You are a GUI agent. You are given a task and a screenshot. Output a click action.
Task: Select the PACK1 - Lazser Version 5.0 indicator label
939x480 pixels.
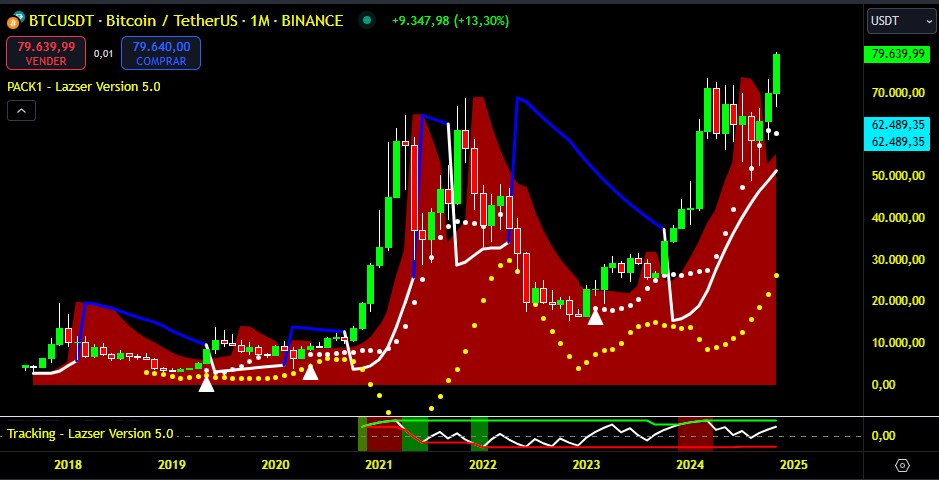83,86
